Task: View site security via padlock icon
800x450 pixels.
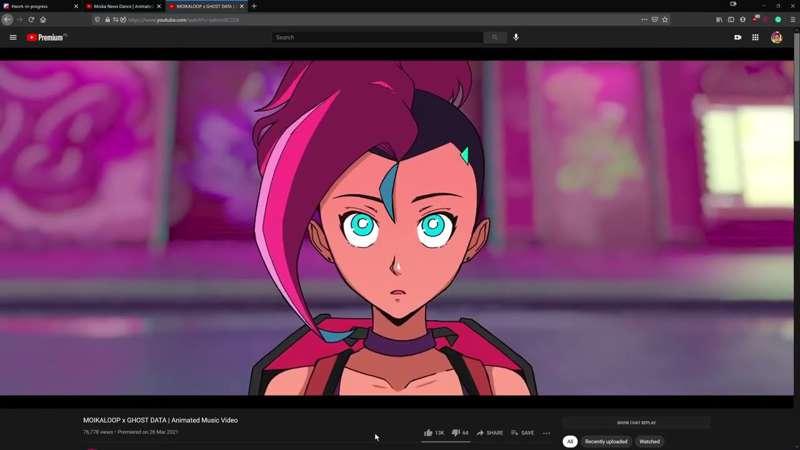Action: point(107,19)
